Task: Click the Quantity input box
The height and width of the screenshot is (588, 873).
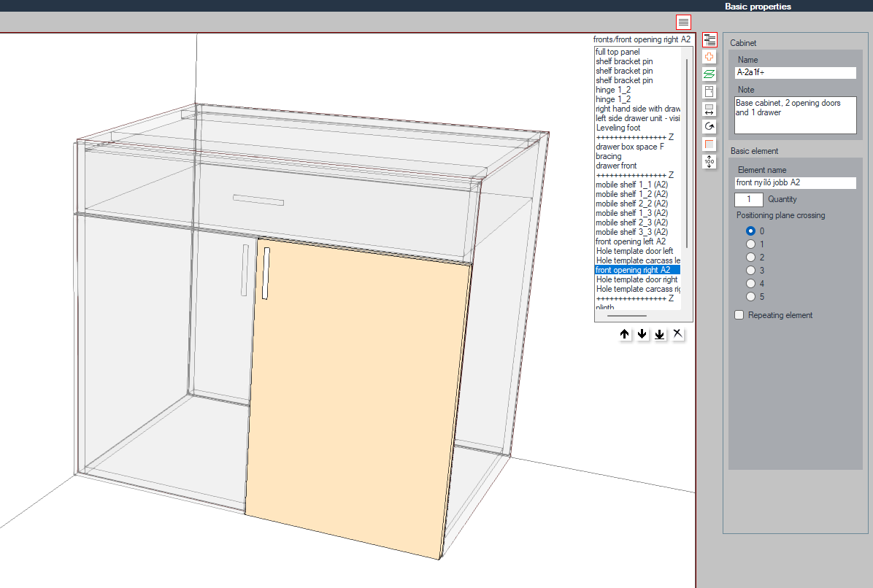Action: [x=748, y=199]
